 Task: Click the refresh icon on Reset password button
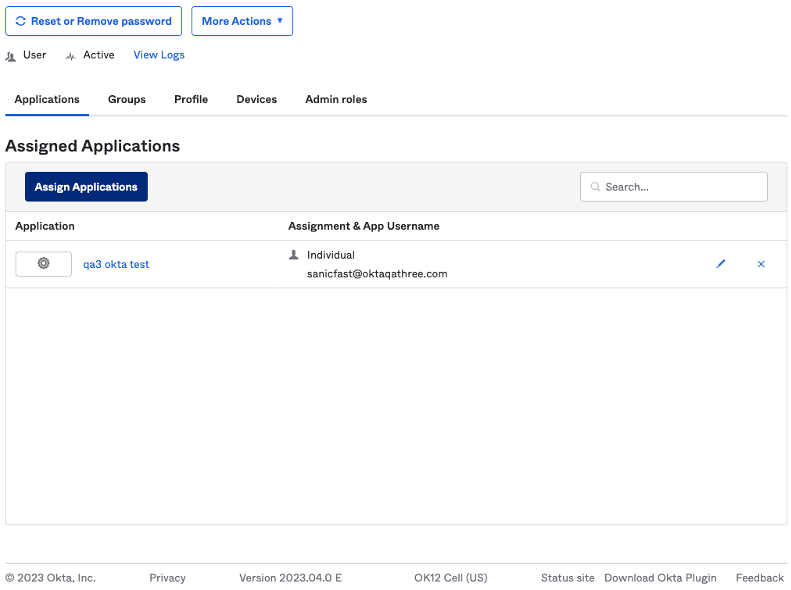coord(20,21)
